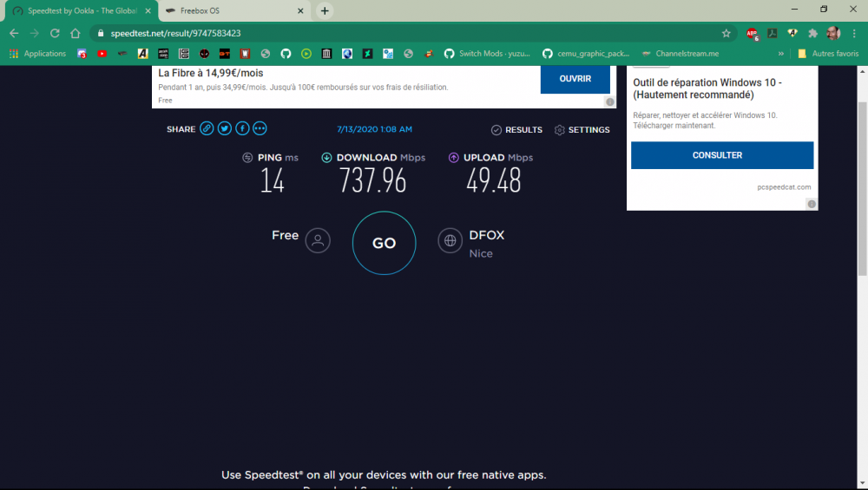Bookmark this page with the star icon
Image resolution: width=868 pixels, height=490 pixels.
(x=726, y=33)
